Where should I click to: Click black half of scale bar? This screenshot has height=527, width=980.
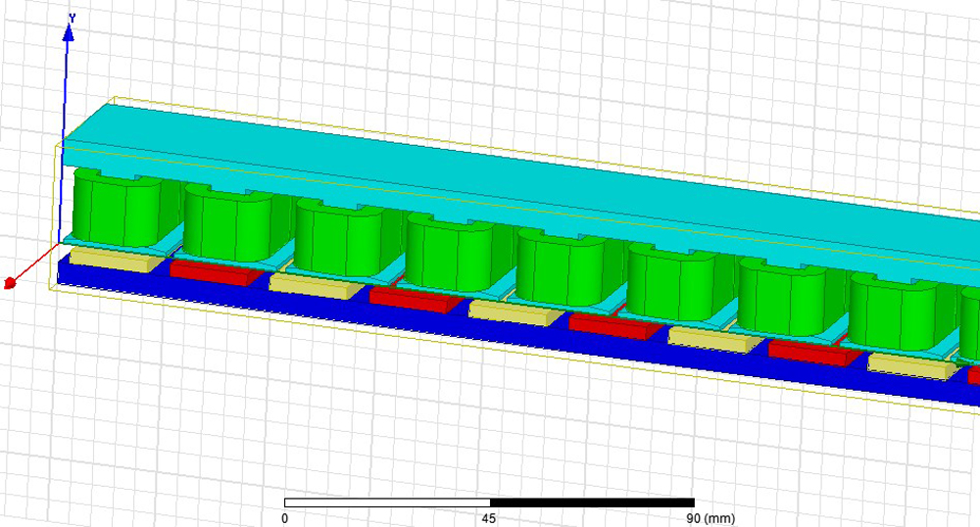pyautogui.click(x=592, y=503)
